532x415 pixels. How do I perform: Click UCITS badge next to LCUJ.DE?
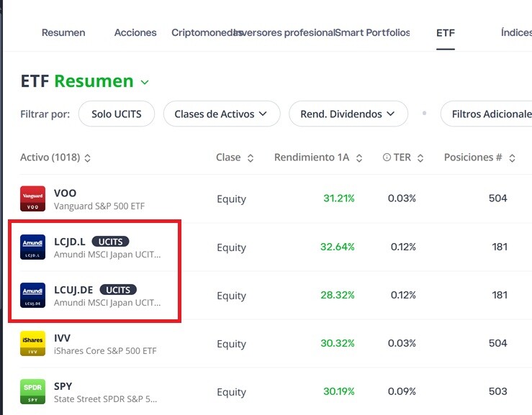click(118, 290)
